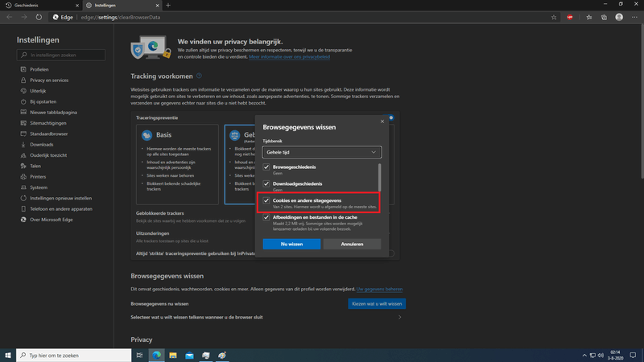Click the volume icon in system tray
Screen dimensions: 644x362
click(601, 356)
